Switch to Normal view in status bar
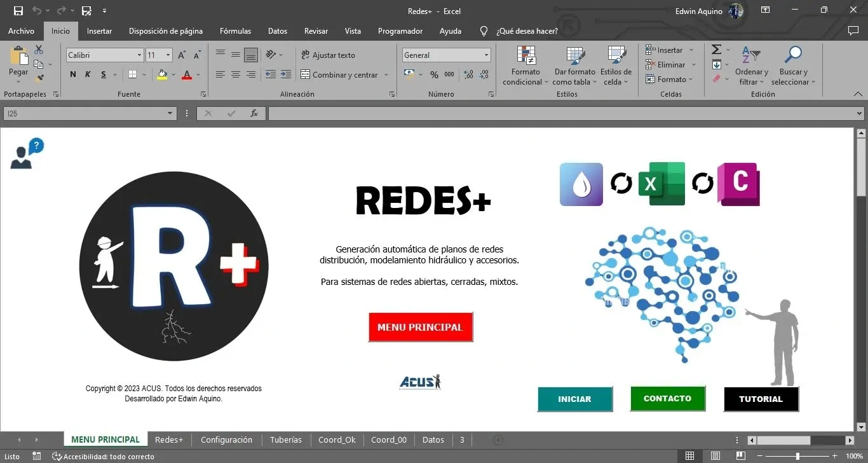 click(689, 456)
